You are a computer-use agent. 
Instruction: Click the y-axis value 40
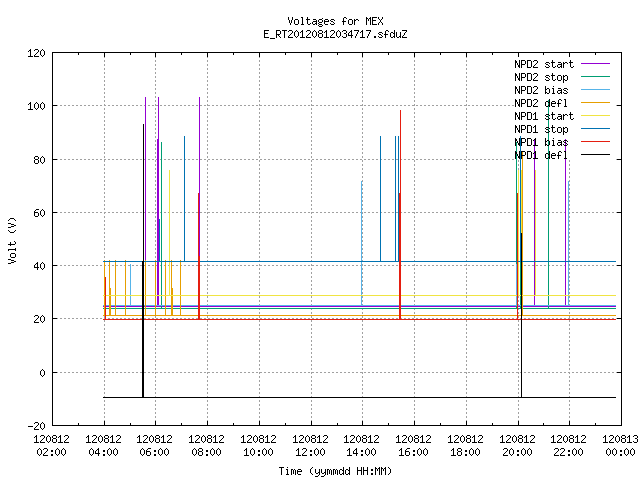click(x=39, y=266)
